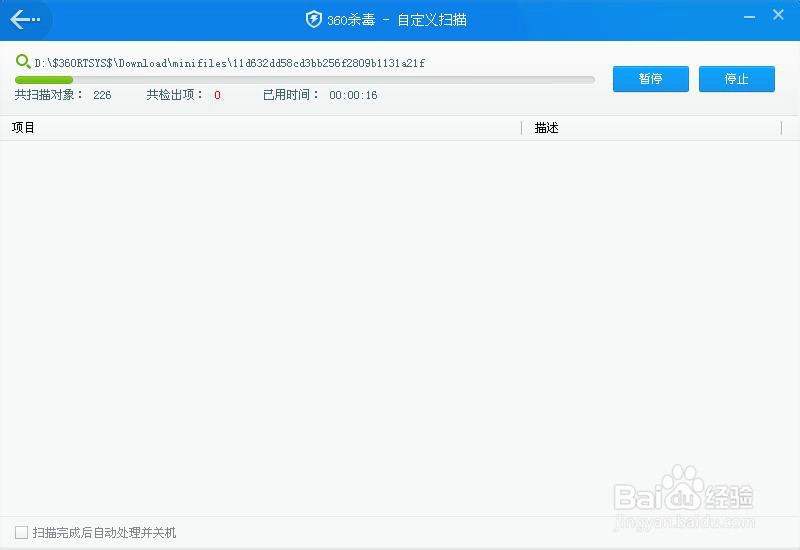Click the 描述 column header

click(x=546, y=128)
